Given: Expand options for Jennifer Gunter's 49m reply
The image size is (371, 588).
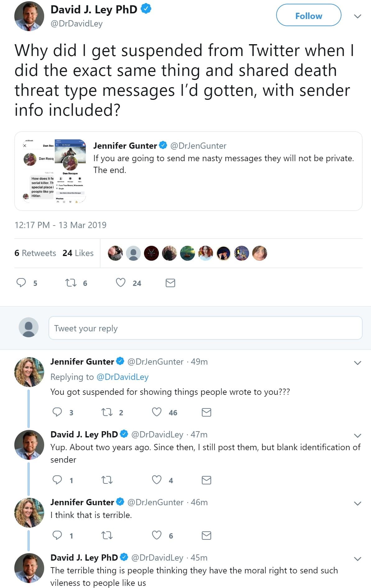Looking at the screenshot, I should [x=358, y=363].
